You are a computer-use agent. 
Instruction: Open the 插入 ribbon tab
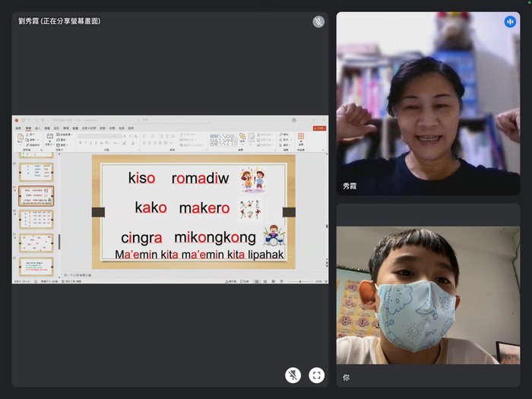(37, 128)
